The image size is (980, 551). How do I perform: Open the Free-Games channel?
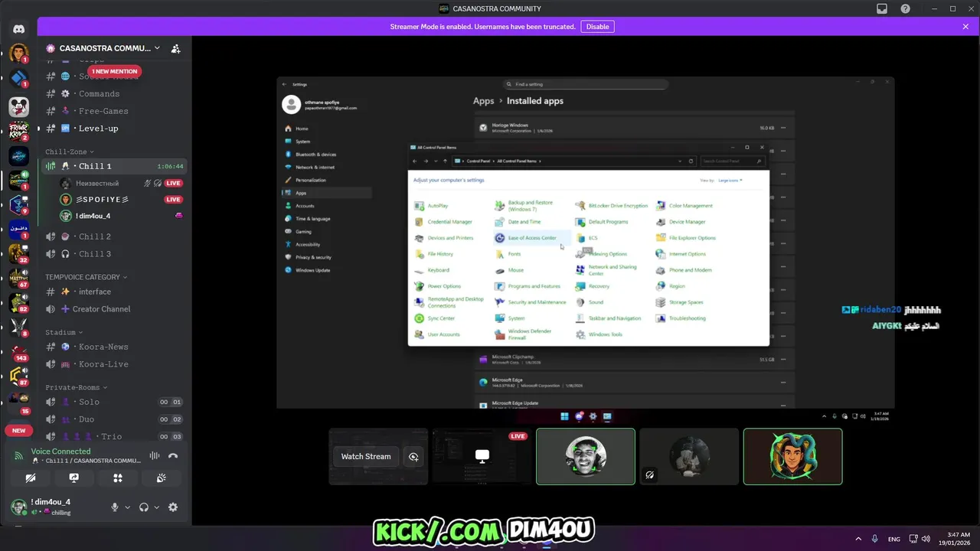113,111
